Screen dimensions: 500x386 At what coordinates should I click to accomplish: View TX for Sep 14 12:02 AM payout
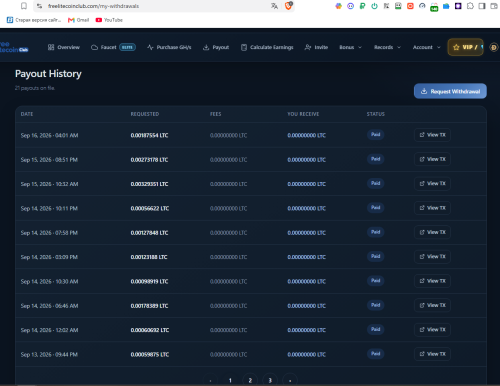(x=432, y=330)
